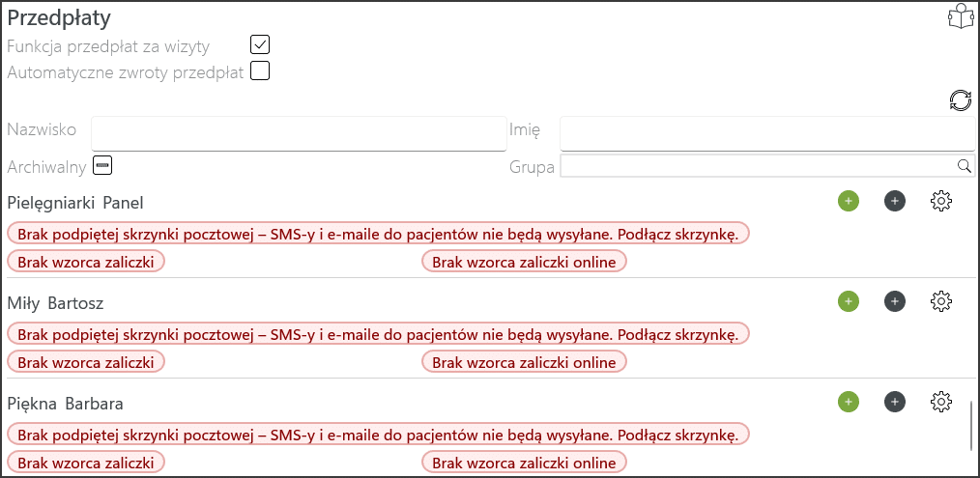Viewport: 980px width, 478px height.
Task: Click green plus icon for Piękna Barbara
Action: pyautogui.click(x=849, y=401)
